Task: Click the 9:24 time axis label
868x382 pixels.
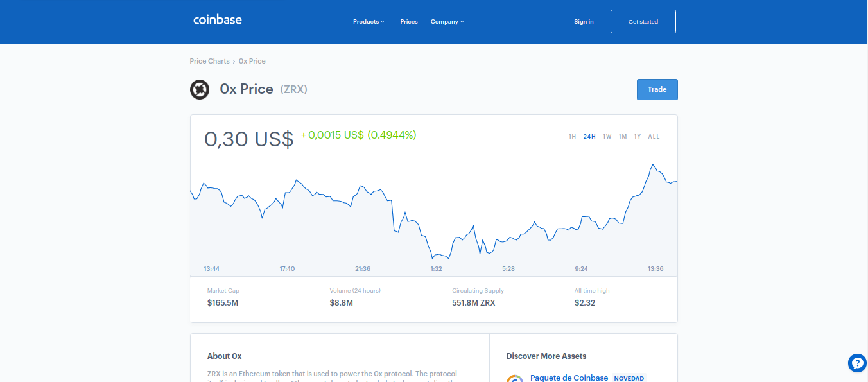Action: 582,268
